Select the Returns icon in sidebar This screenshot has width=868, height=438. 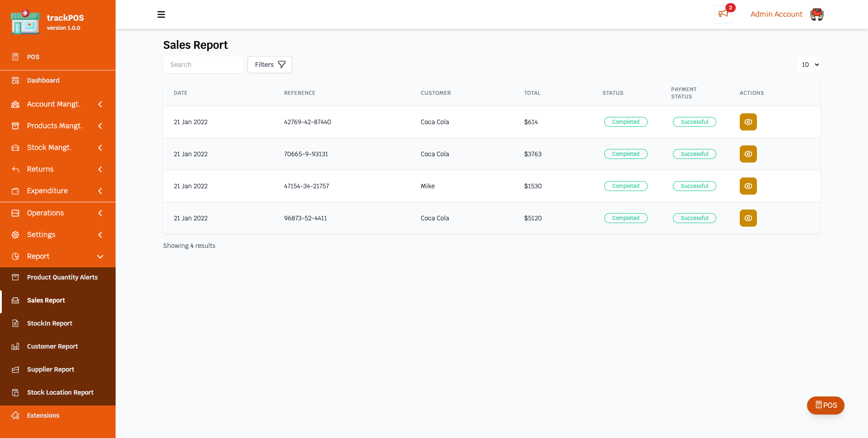(x=15, y=169)
